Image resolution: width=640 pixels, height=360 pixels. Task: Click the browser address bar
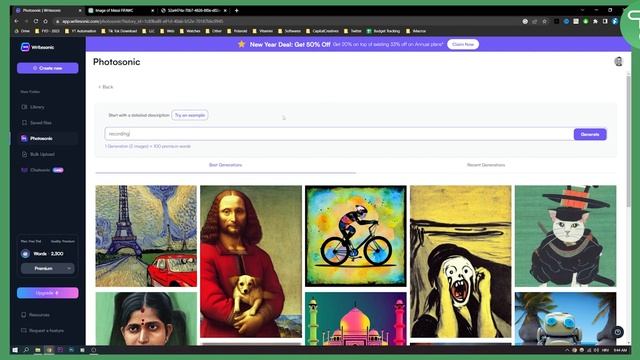(x=286, y=21)
